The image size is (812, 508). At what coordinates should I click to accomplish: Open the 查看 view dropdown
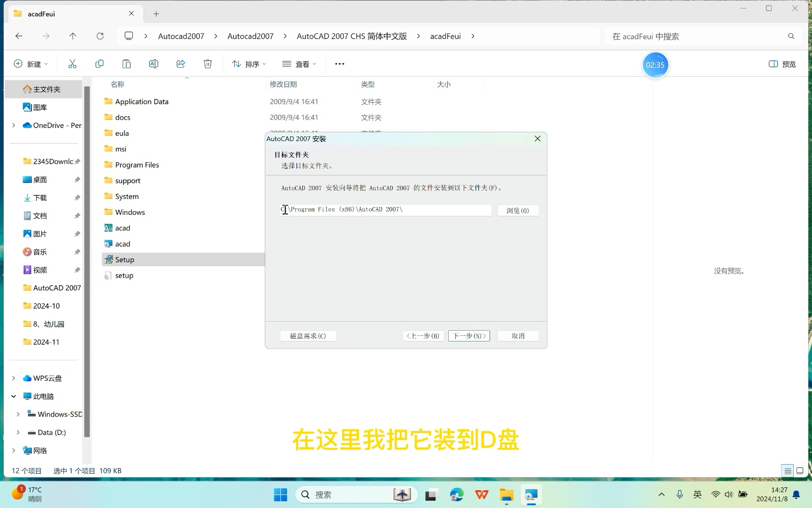pos(299,64)
